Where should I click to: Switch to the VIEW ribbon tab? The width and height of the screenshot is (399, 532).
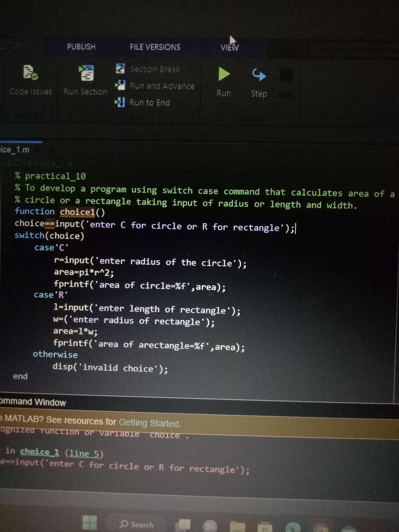tap(230, 47)
